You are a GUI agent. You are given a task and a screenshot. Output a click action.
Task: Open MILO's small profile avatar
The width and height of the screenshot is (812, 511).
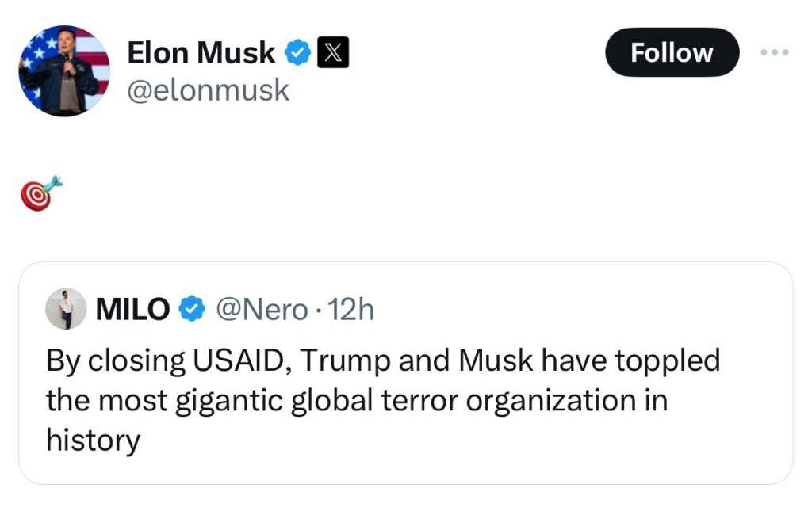coord(66,309)
